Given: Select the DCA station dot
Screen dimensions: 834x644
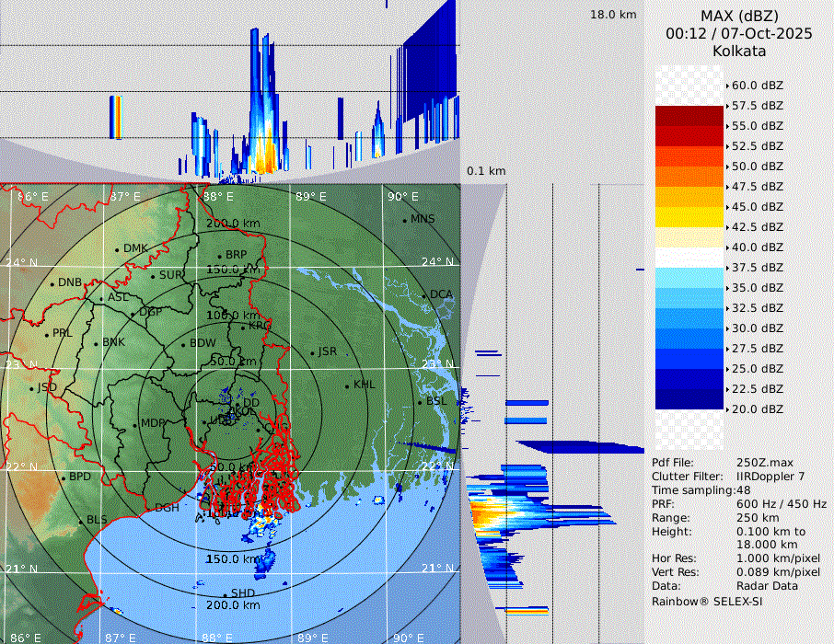Looking at the screenshot, I should pyautogui.click(x=424, y=295).
